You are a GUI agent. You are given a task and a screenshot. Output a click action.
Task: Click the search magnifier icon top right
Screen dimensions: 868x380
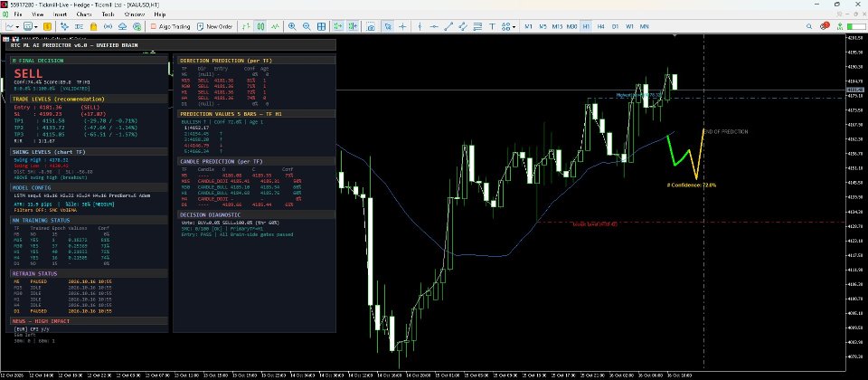pyautogui.click(x=809, y=26)
